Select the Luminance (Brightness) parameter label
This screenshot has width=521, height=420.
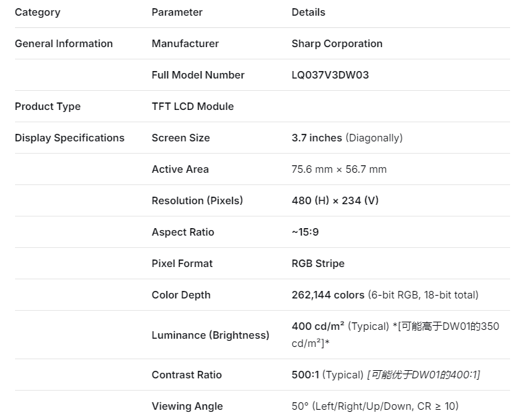point(210,335)
